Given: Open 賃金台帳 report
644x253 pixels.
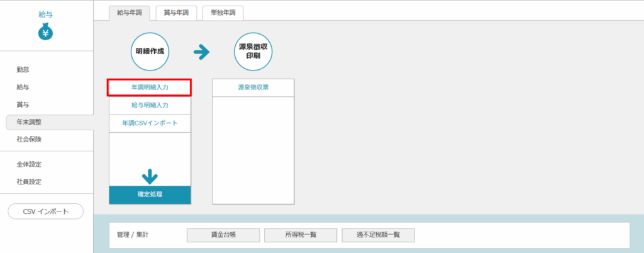Looking at the screenshot, I should coord(223,235).
